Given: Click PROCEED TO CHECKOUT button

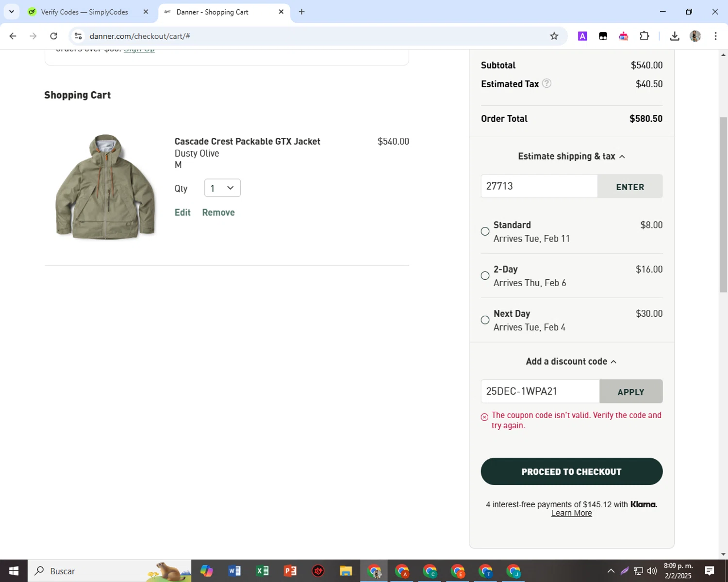Looking at the screenshot, I should tap(571, 471).
